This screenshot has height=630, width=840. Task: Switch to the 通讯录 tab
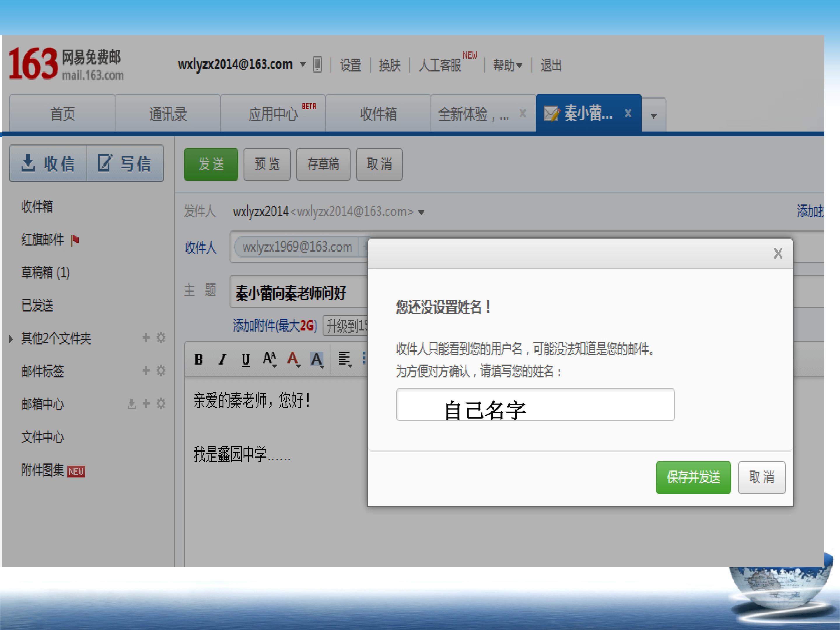pyautogui.click(x=168, y=113)
